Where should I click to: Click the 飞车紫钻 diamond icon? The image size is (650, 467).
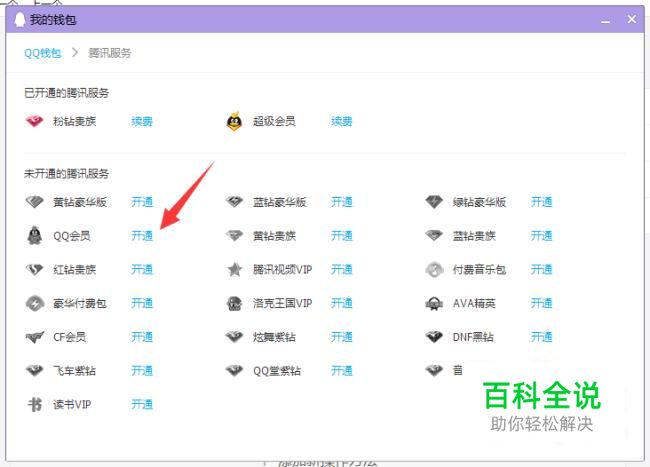tap(34, 370)
